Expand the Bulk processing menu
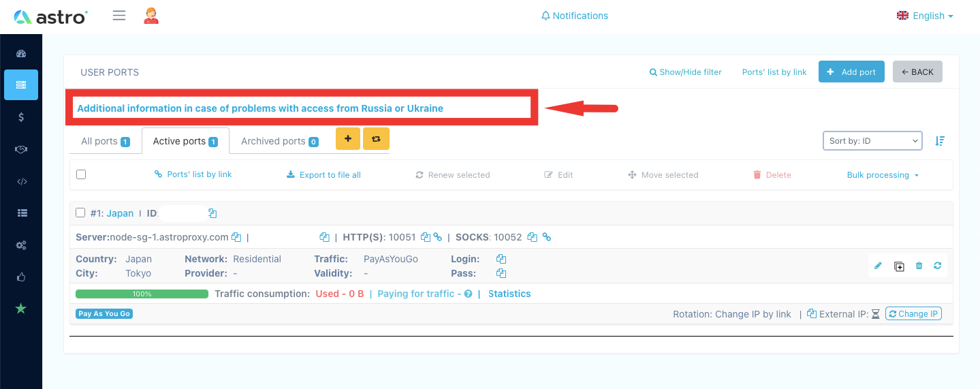980x389 pixels. (883, 175)
